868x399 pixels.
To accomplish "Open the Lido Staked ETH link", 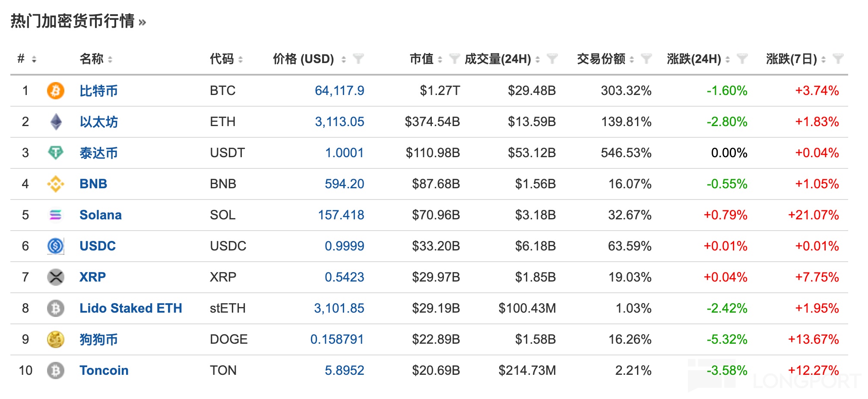I will 130,308.
